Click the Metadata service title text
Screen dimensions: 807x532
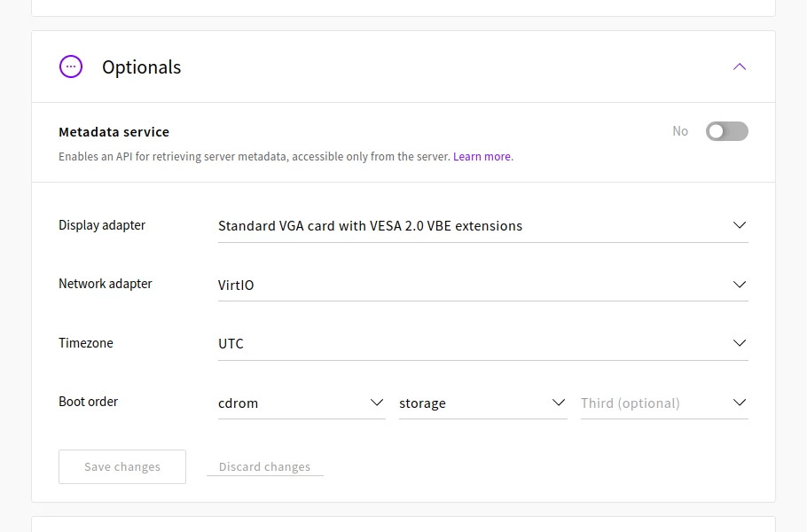[114, 132]
